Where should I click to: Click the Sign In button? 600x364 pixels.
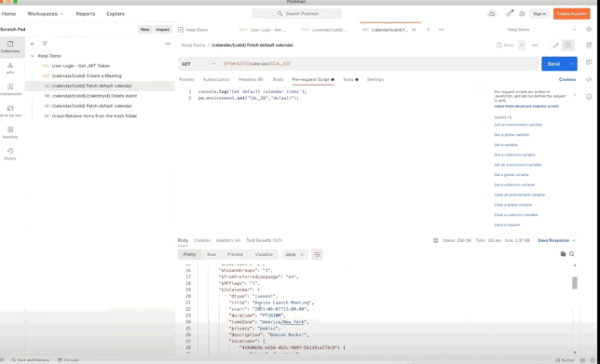[x=539, y=14]
